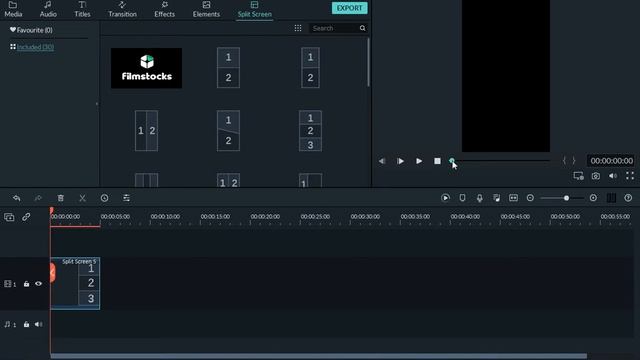Screen dimensions: 640x360
Task: Open the Audio tab
Action: (48, 9)
